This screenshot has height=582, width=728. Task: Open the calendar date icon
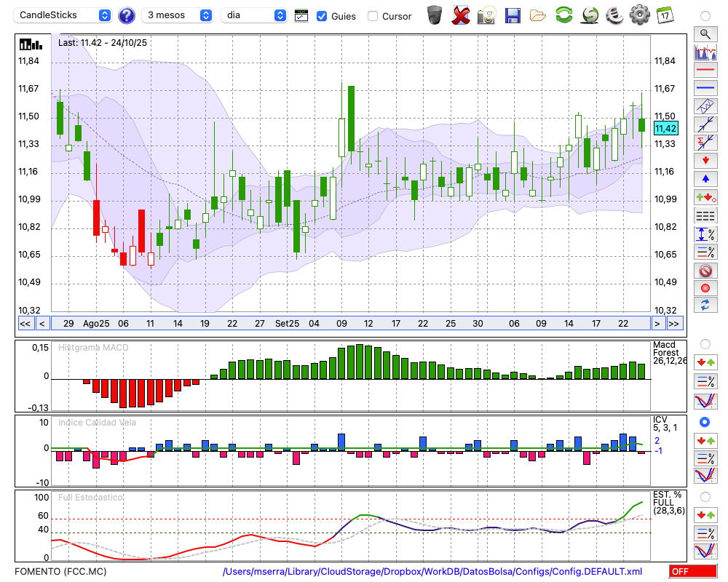665,15
